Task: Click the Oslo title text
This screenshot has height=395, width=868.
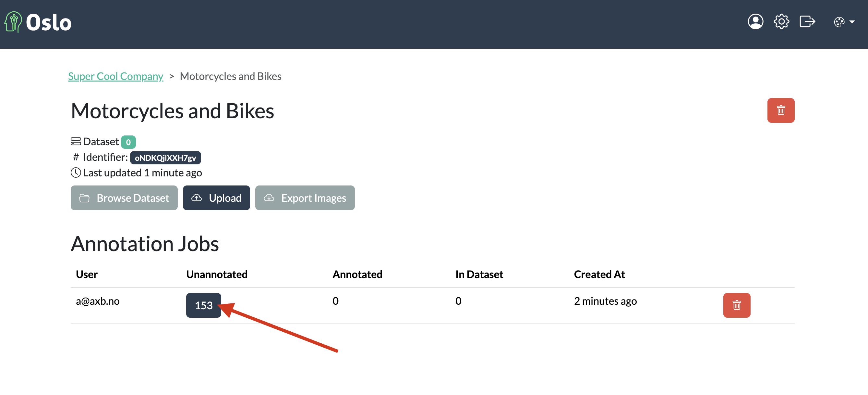Action: coord(49,23)
